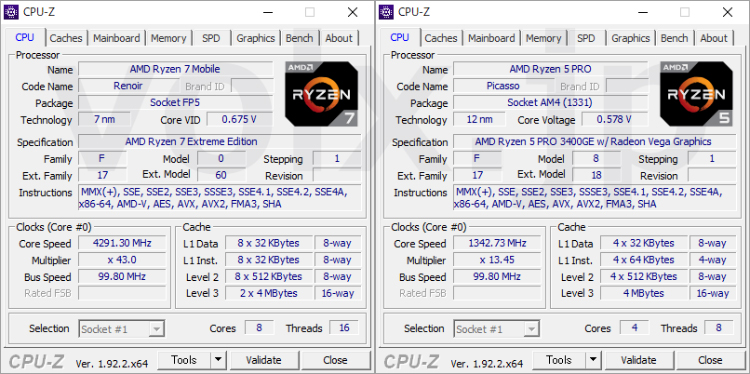Click Close button in left CPU-Z window

click(x=335, y=360)
